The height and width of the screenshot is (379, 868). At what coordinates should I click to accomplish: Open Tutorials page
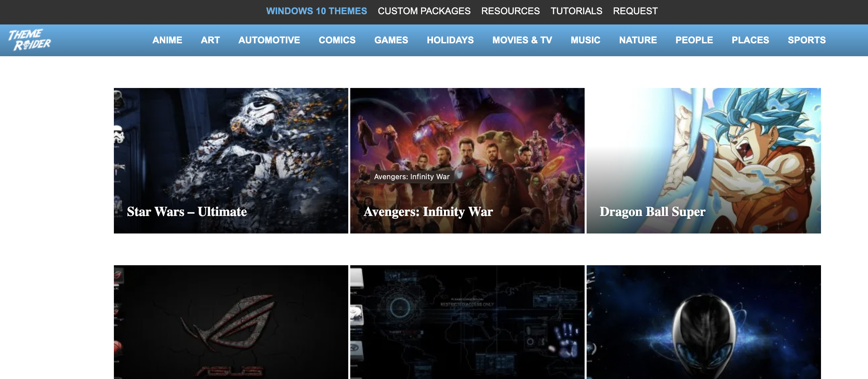click(576, 11)
